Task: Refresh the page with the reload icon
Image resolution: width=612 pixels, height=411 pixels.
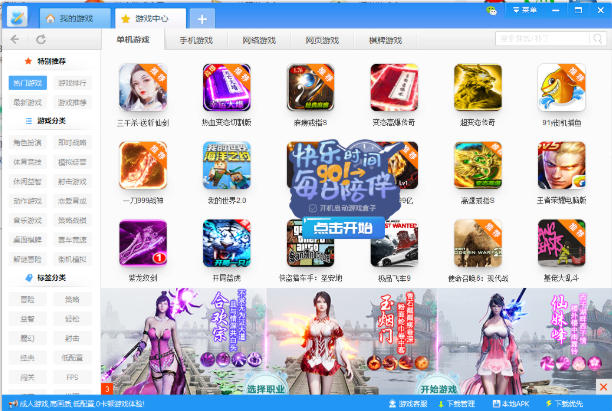Action: 41,39
